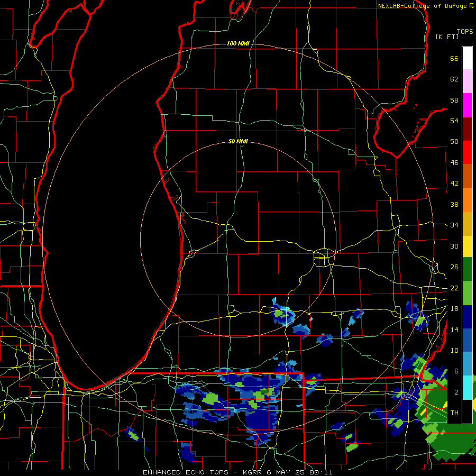Click the 42 value on the scale
Screen dimensions: 476x476
454,184
